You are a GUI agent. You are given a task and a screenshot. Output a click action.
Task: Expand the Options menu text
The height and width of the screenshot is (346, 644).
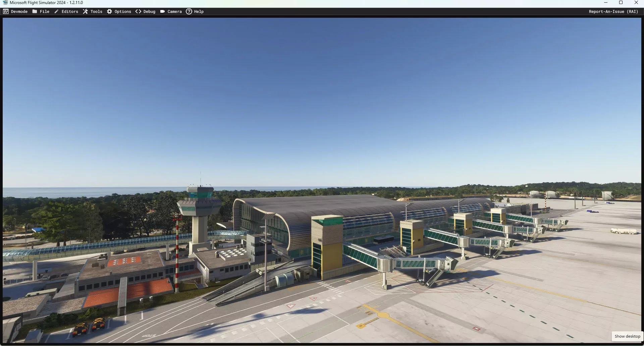pos(123,11)
